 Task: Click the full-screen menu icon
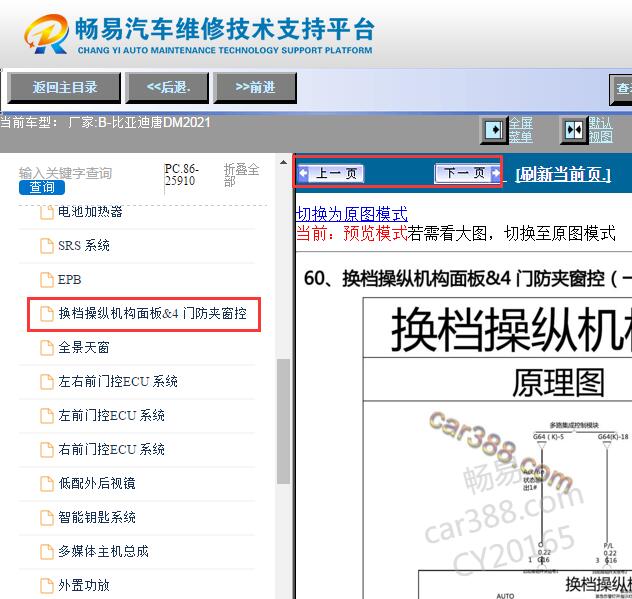[x=494, y=130]
